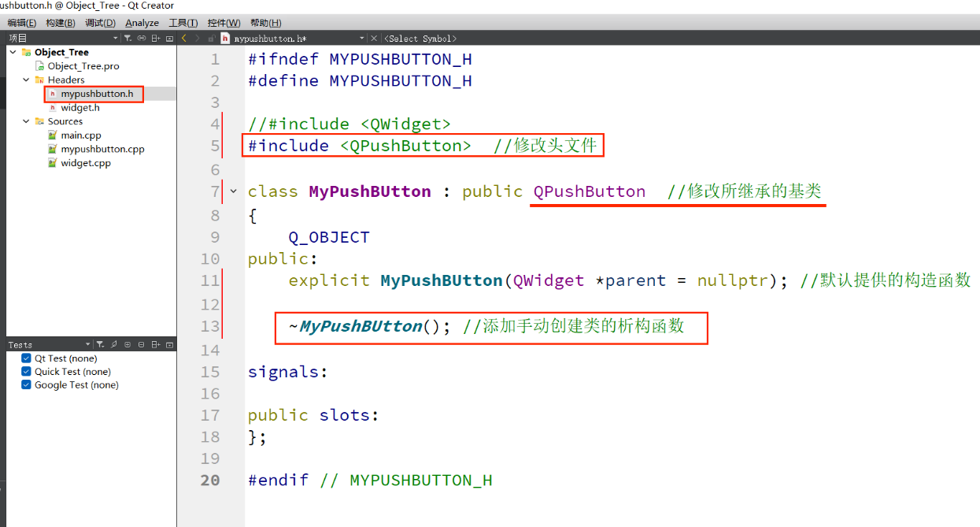Open mypushbutton.cpp in project tree
This screenshot has width=980, height=527.
(x=103, y=149)
